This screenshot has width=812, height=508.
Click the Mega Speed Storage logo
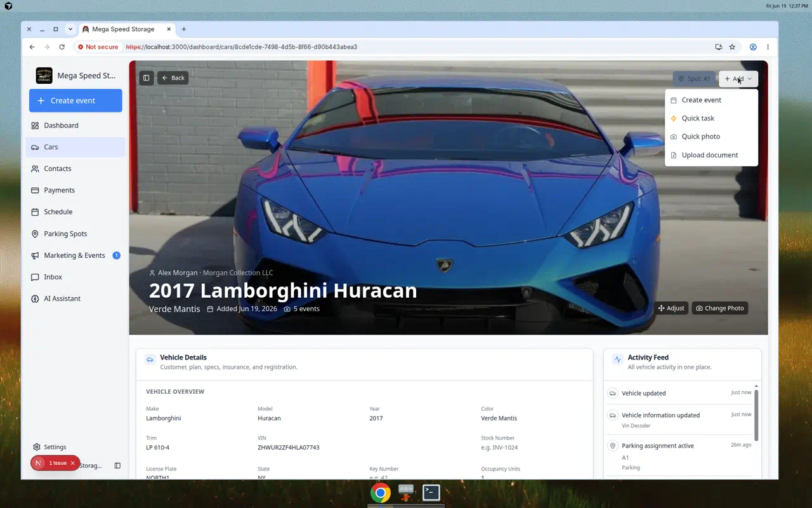pyautogui.click(x=44, y=76)
